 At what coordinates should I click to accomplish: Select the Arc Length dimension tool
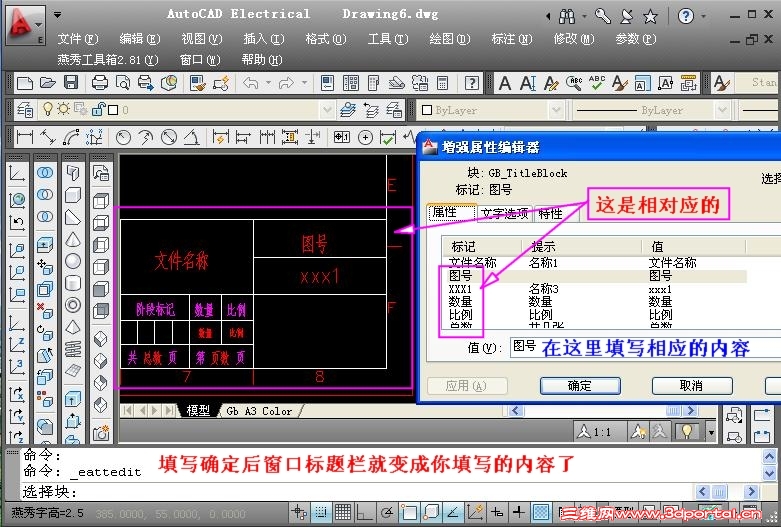click(71, 136)
